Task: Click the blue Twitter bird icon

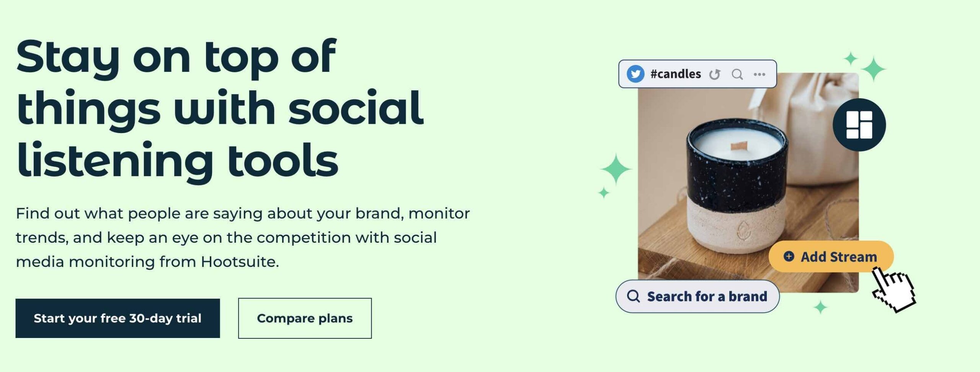Action: [635, 74]
